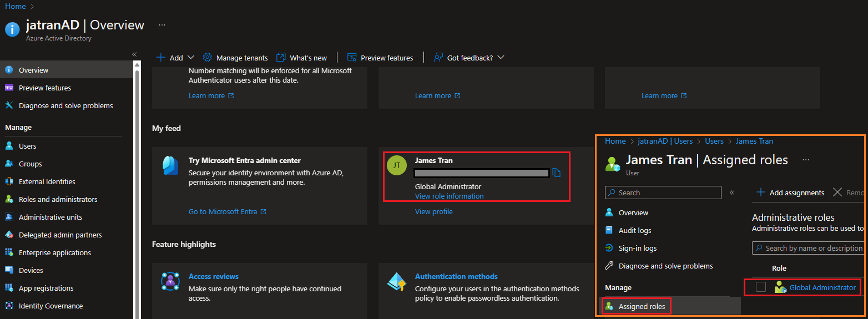Click James Tran breadcrumb link
This screenshot has height=319, width=868.
point(754,141)
